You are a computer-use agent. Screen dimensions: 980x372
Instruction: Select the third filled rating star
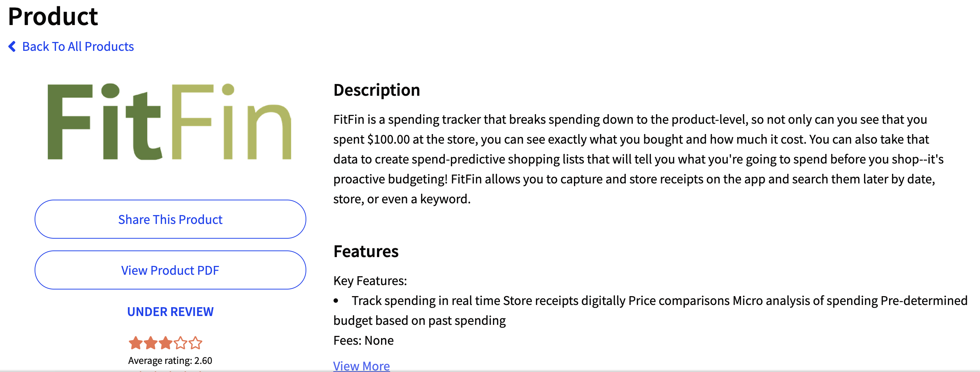(x=166, y=343)
